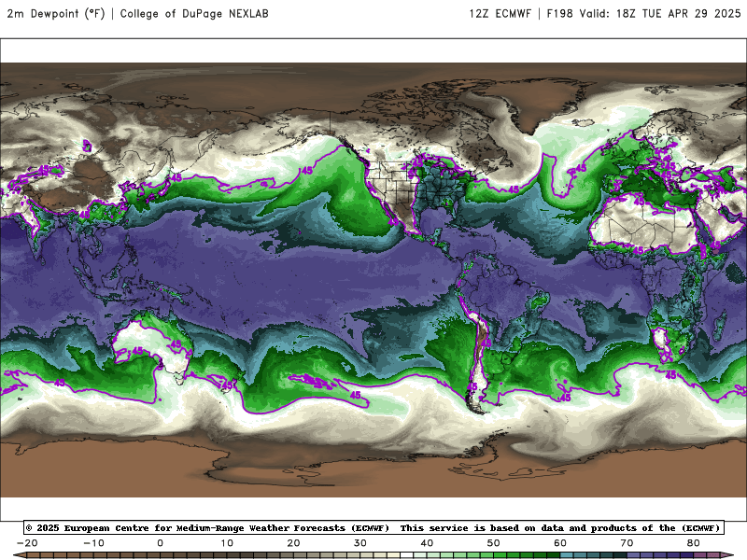Click the '70' colorbar scale label
The height and width of the screenshot is (560, 747).
point(627,543)
